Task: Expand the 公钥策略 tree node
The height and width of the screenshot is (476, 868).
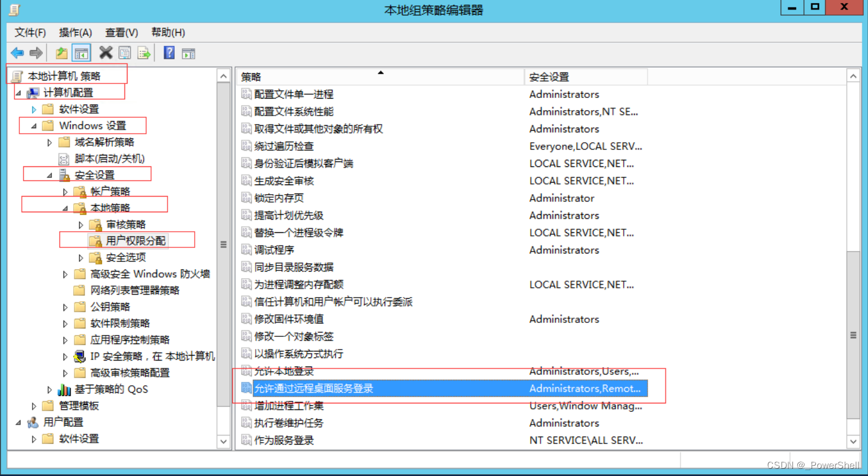Action: pyautogui.click(x=65, y=307)
